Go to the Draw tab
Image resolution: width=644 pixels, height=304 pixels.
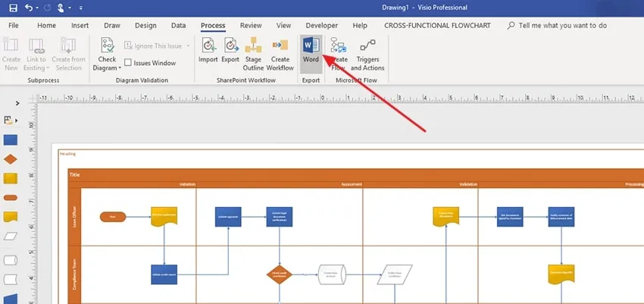coord(111,26)
